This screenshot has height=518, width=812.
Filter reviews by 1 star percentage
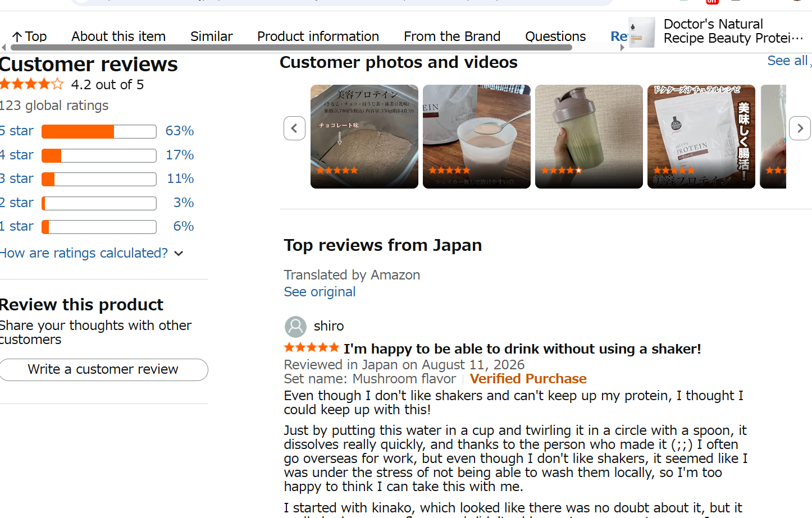coord(184,226)
